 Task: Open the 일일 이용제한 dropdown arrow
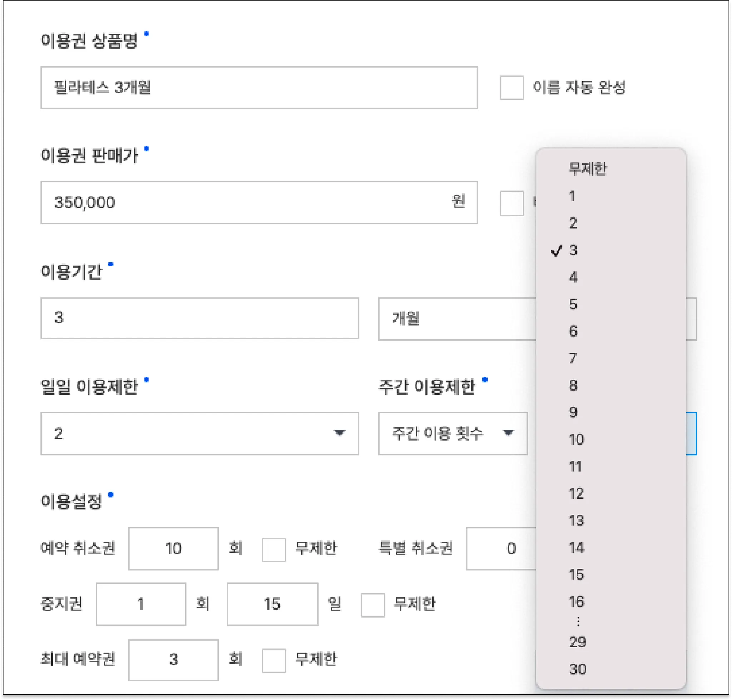click(339, 433)
